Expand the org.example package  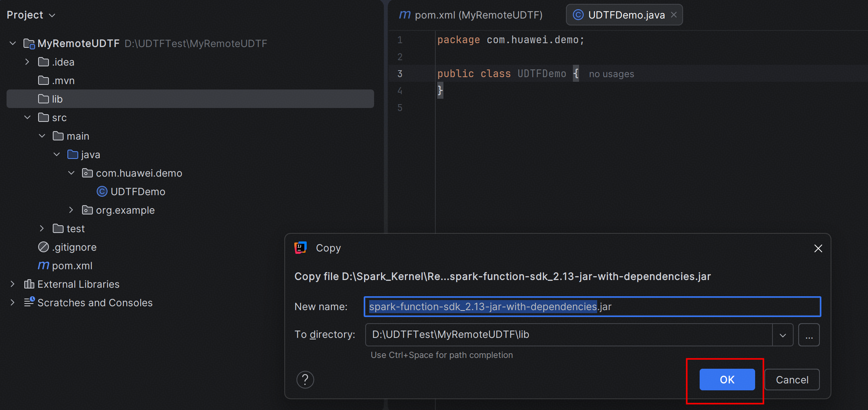coord(71,210)
